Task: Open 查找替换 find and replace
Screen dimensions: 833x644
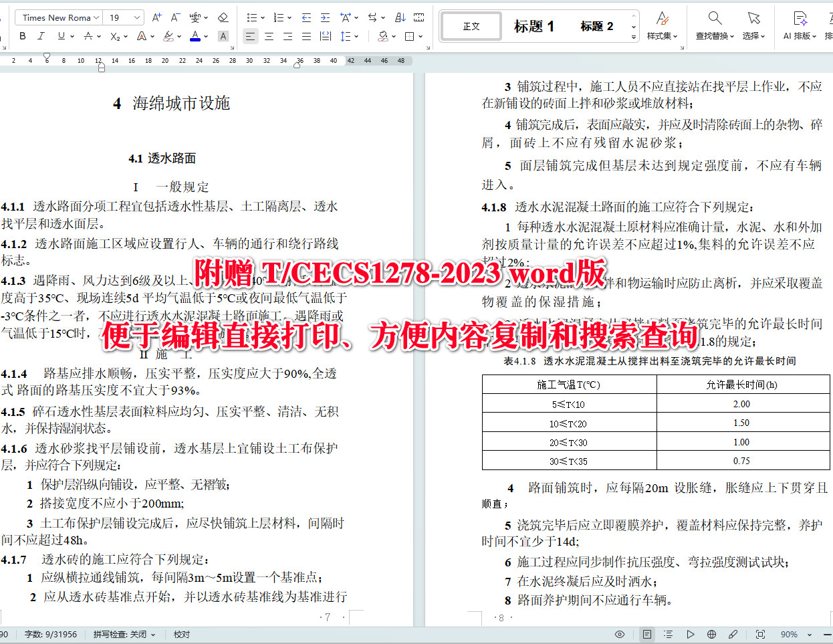Action: click(x=715, y=25)
